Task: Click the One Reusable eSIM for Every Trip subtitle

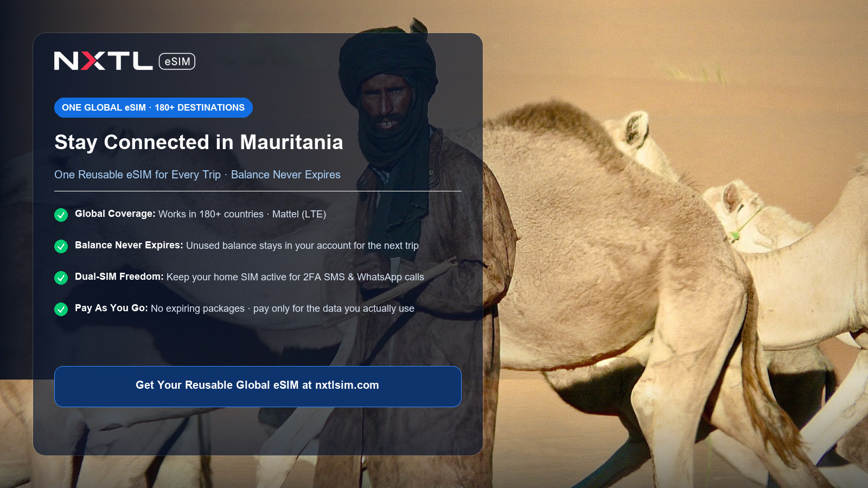Action: tap(197, 175)
